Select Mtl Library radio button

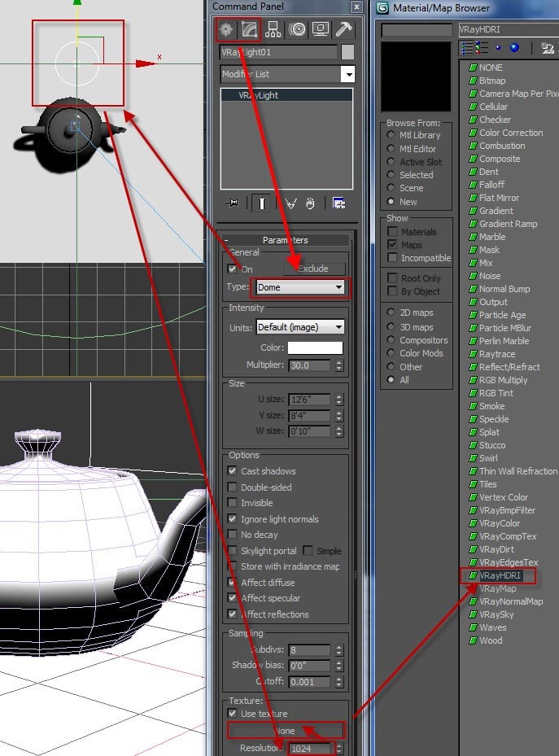point(391,135)
